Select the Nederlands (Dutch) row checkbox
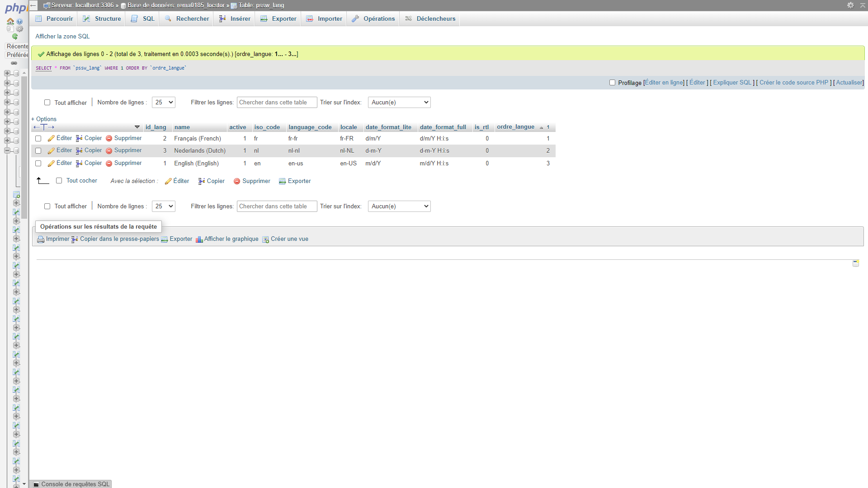The width and height of the screenshot is (868, 488). coord(38,151)
